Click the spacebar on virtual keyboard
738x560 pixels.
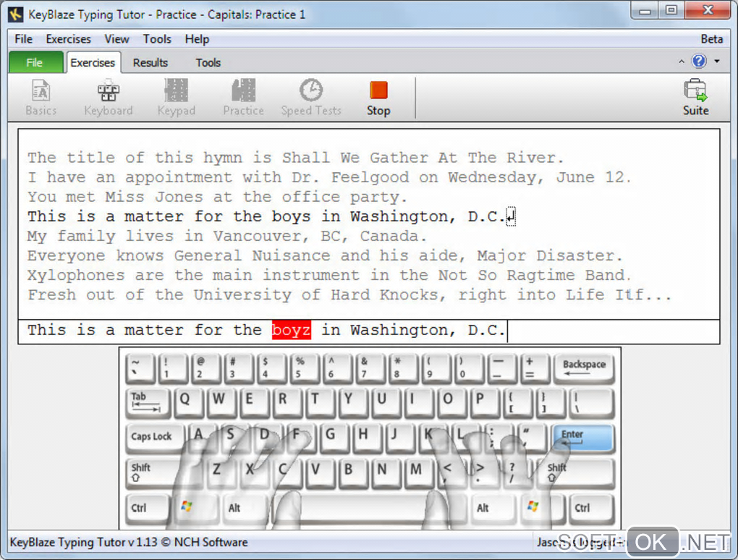click(x=368, y=509)
